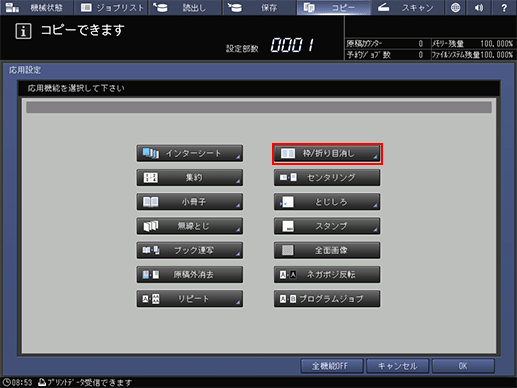
Task: Select the コピー copy tab
Action: (333, 7)
